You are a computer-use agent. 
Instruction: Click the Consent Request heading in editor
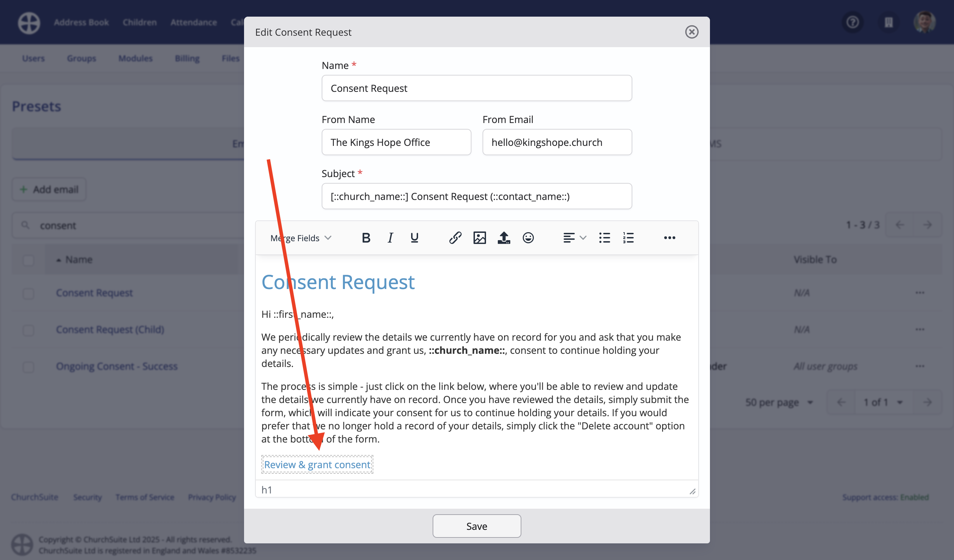point(338,282)
